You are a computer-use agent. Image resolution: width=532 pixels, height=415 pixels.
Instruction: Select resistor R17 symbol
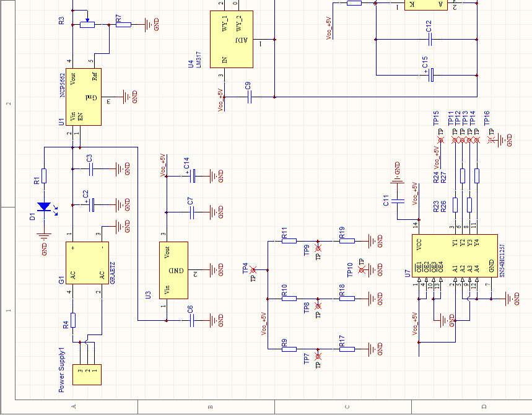[x=347, y=349]
